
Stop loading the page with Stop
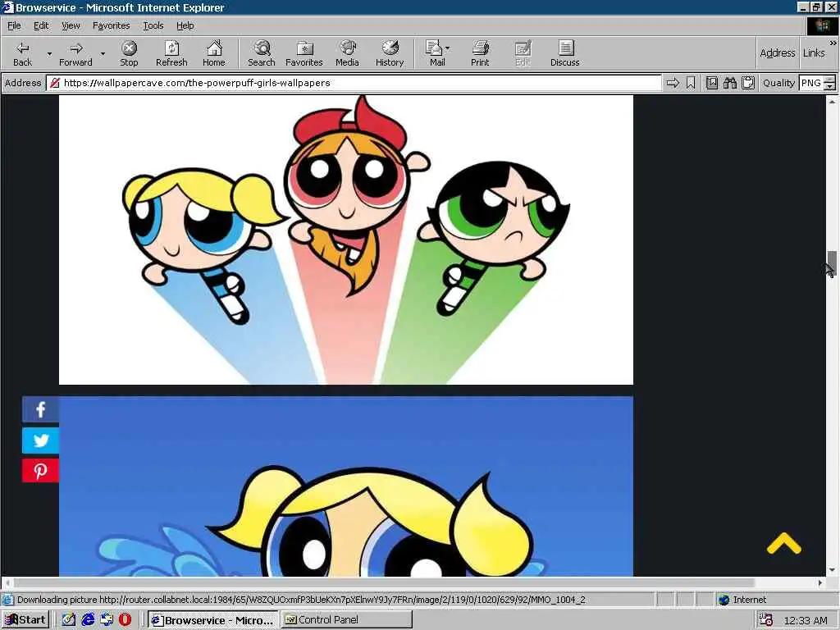point(129,53)
